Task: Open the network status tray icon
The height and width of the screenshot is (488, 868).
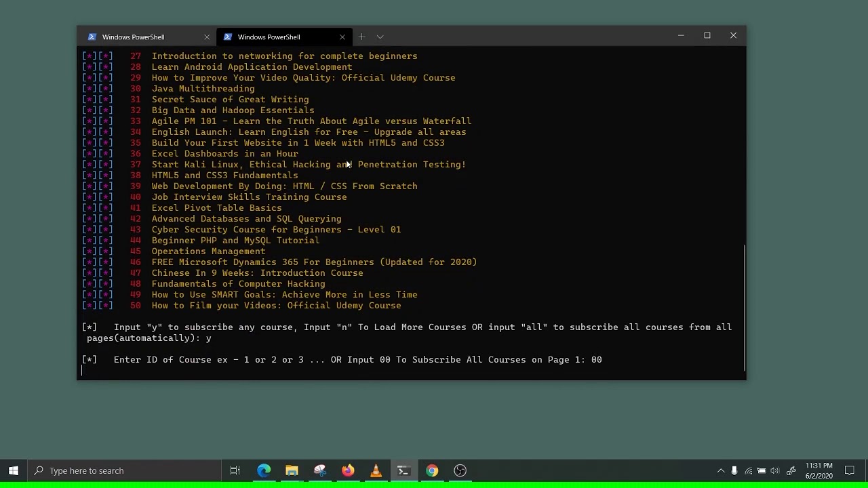Action: tap(749, 471)
